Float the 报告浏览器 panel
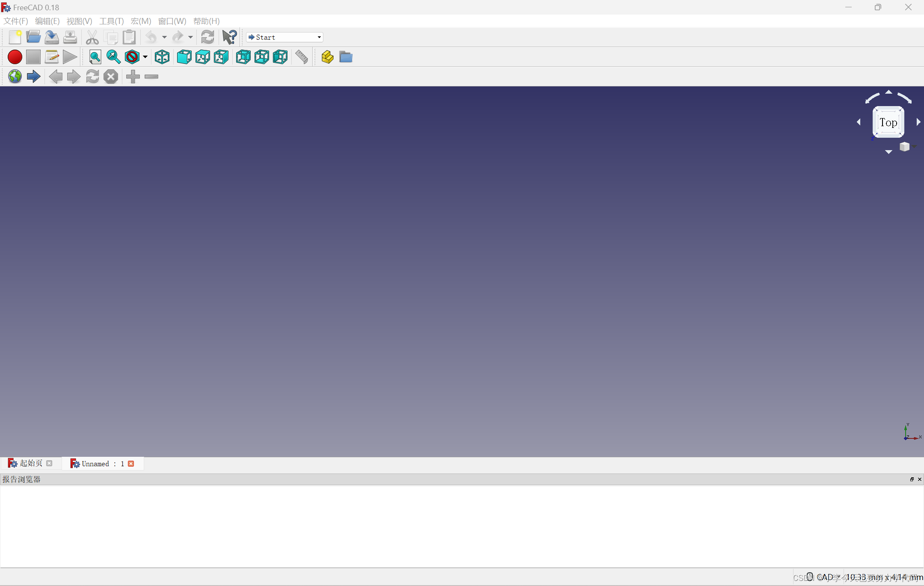924x586 pixels. 911,479
